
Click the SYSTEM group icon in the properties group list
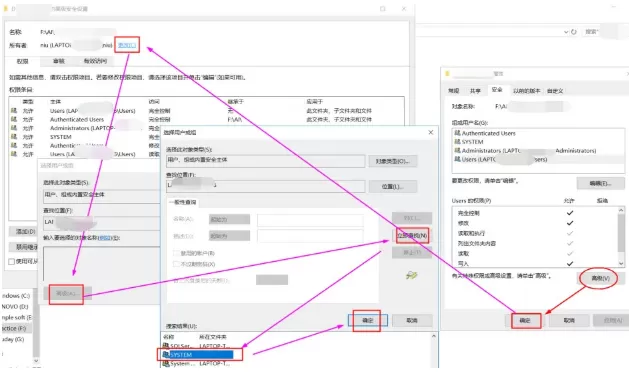pos(457,142)
